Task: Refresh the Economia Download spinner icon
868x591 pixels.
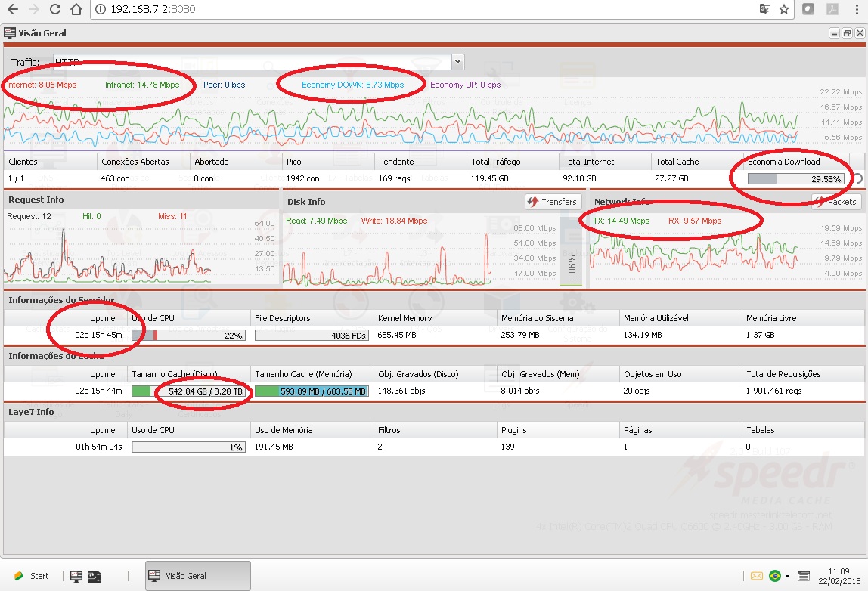Action: tap(857, 179)
